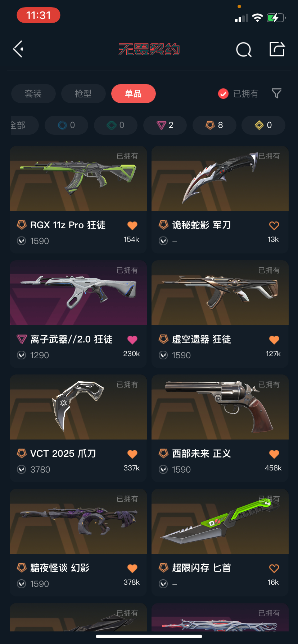
Task: Tap the back arrow icon
Action: [x=18, y=49]
